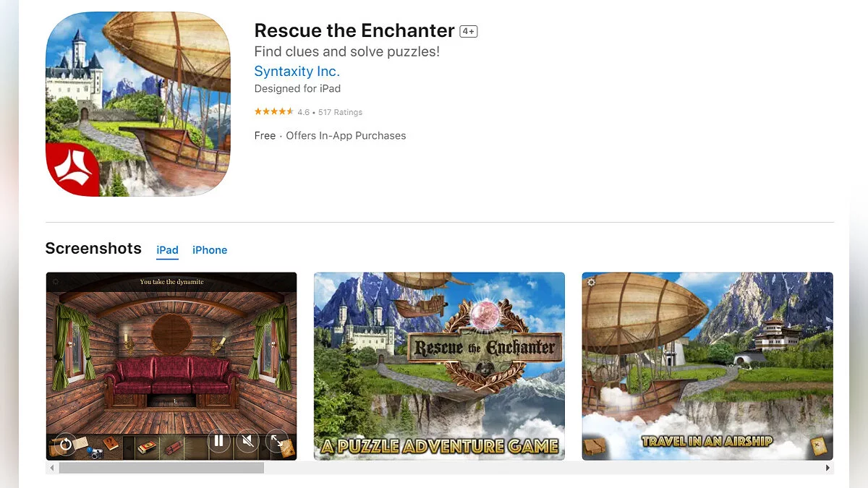
Task: Click the 4+ age rating badge
Action: (469, 31)
